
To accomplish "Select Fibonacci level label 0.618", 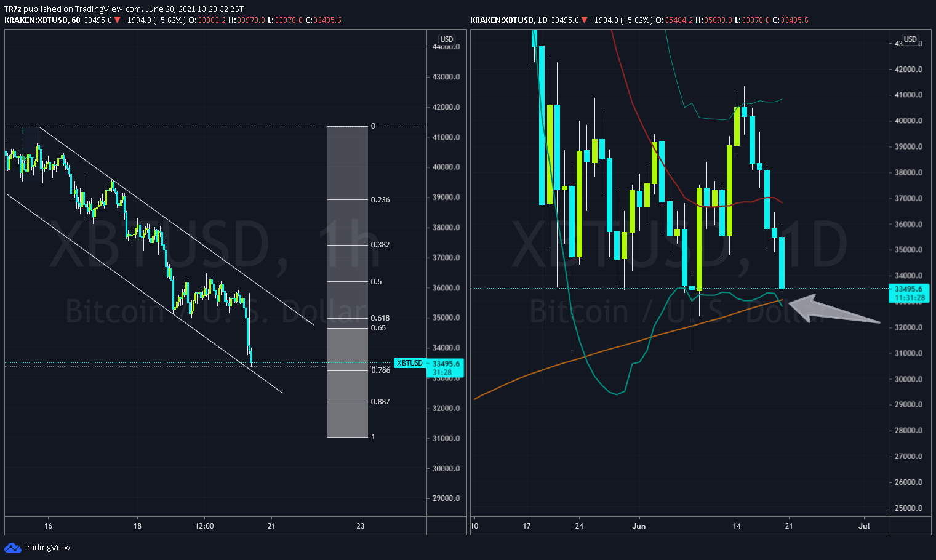I will (380, 318).
